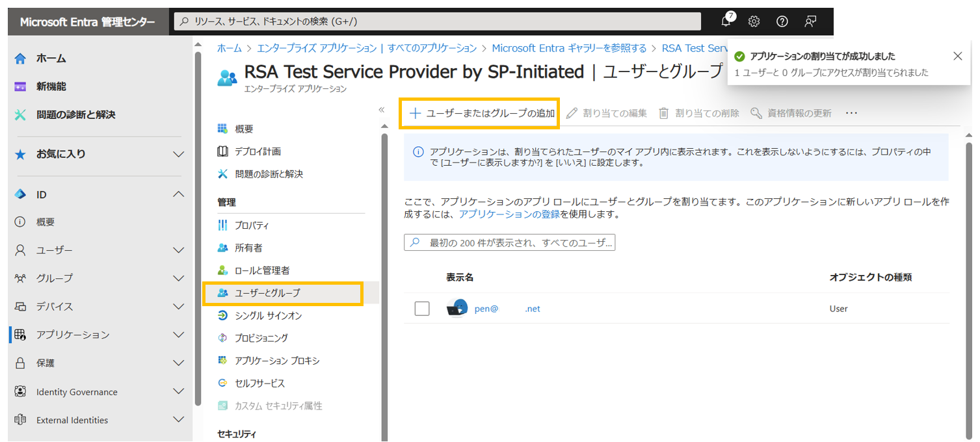Expand the Identity Governance chevron
The width and height of the screenshot is (980, 442).
click(x=178, y=392)
